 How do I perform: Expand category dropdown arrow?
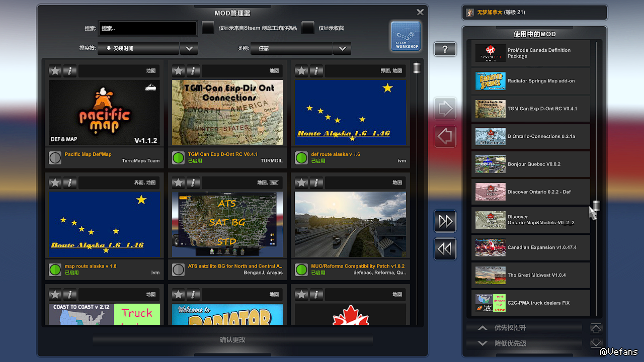(x=342, y=49)
